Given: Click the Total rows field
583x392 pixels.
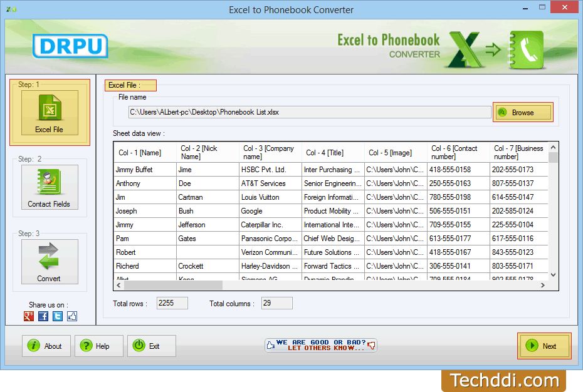Looking at the screenshot, I should 172,303.
